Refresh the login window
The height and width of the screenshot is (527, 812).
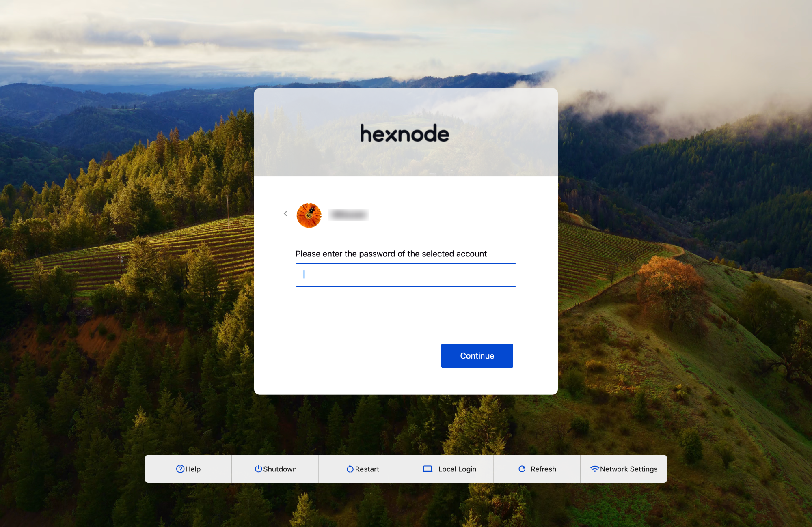tap(537, 469)
